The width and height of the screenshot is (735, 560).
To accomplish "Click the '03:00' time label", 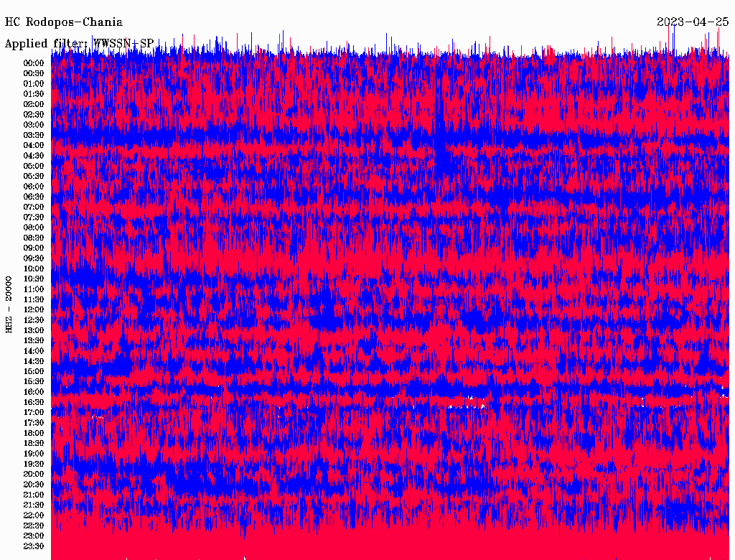I will pyautogui.click(x=34, y=125).
